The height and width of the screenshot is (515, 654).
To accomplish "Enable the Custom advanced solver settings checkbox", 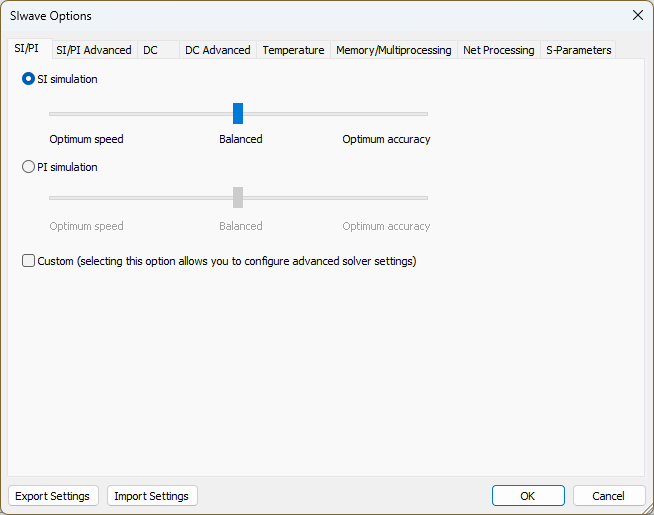I will coord(29,261).
